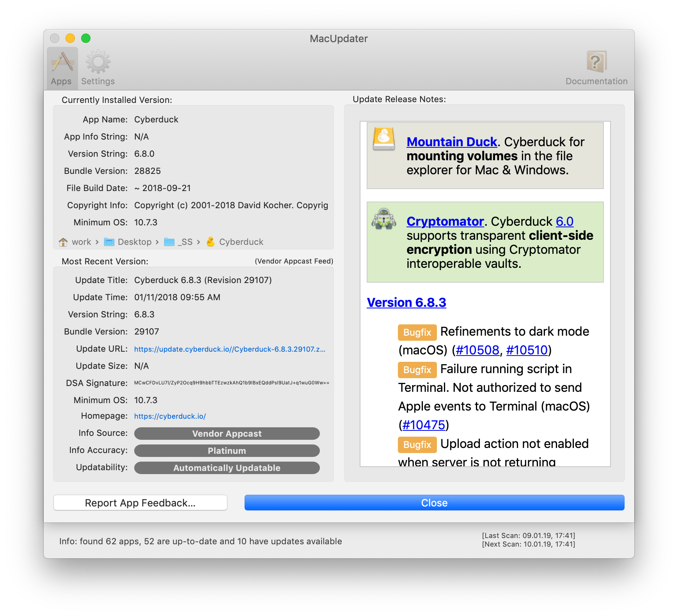The height and width of the screenshot is (616, 678).
Task: Click the Cyberduck segment in the path bar
Action: pos(241,242)
